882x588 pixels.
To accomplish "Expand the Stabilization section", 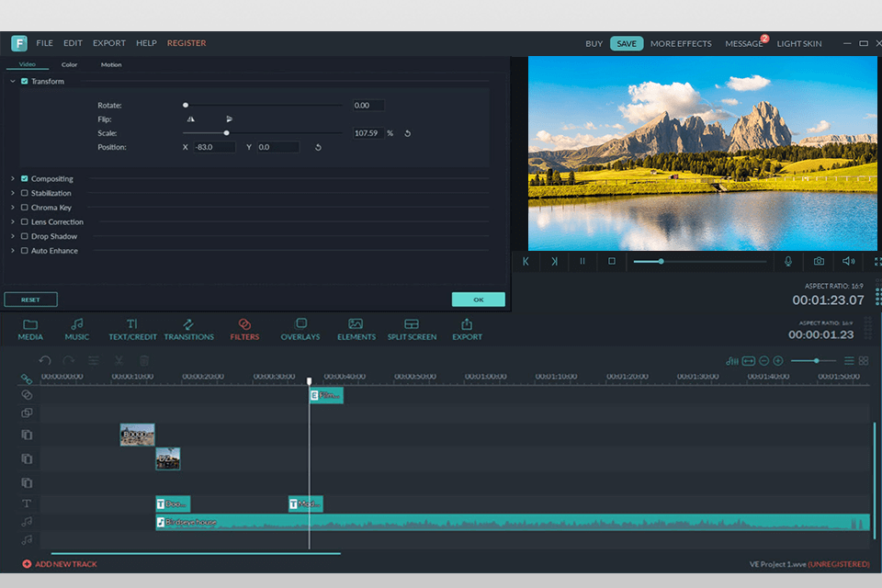I will click(12, 193).
